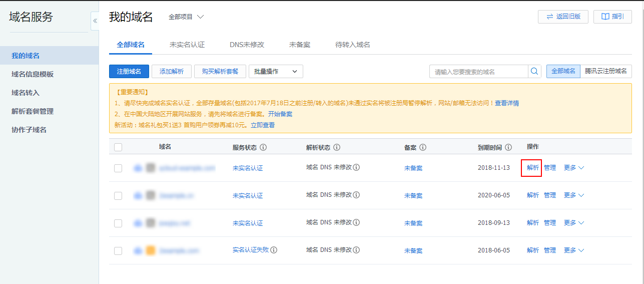
Task: Open the 批量操作 dropdown
Action: coord(276,72)
